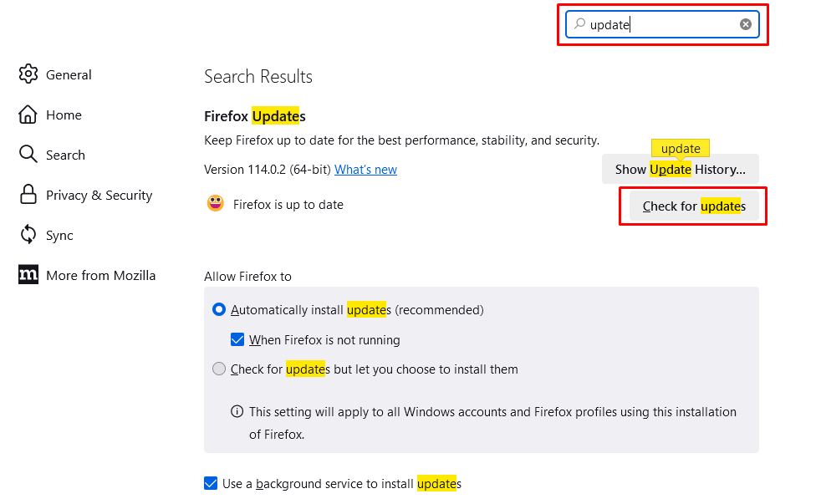Click the Home house icon
This screenshot has width=821, height=504.
pyautogui.click(x=28, y=115)
